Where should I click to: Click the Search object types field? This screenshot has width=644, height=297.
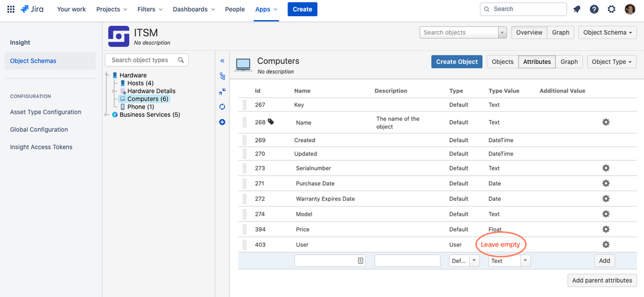[146, 60]
